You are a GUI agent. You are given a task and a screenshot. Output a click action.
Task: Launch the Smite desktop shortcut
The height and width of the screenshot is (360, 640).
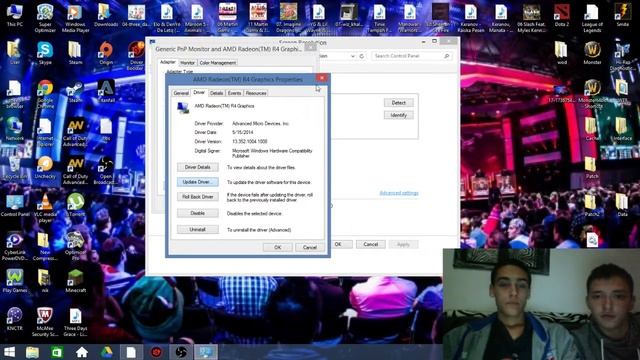[622, 16]
